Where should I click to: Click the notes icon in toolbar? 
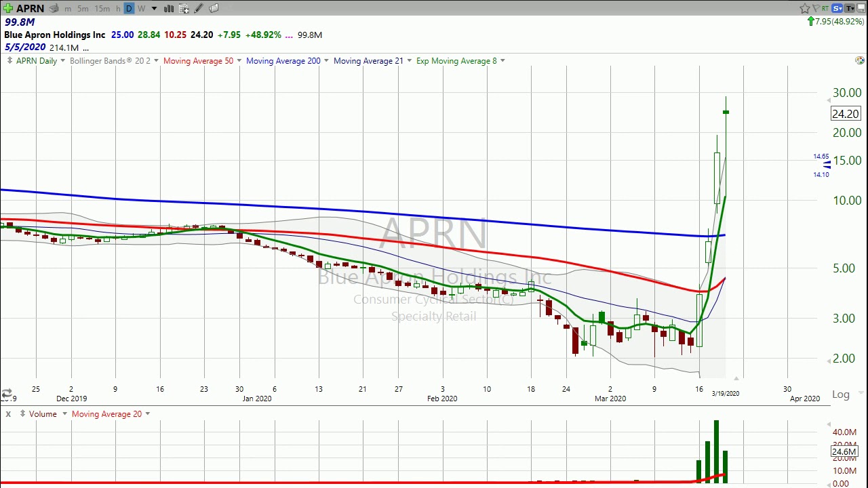click(x=214, y=8)
